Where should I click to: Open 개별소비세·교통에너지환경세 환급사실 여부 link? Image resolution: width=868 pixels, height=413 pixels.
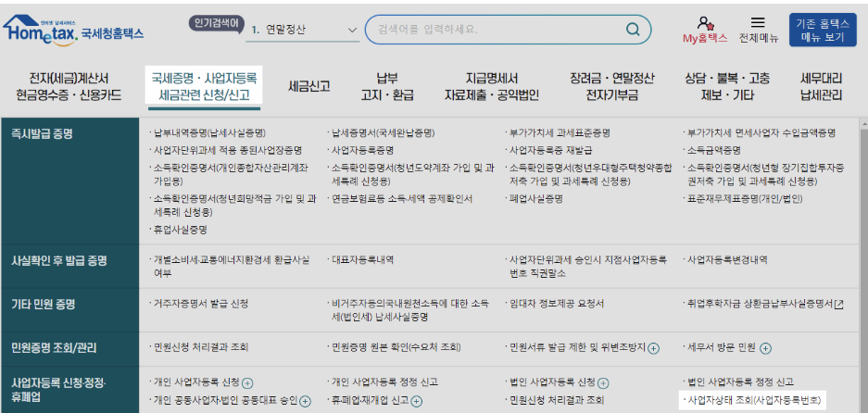(232, 266)
